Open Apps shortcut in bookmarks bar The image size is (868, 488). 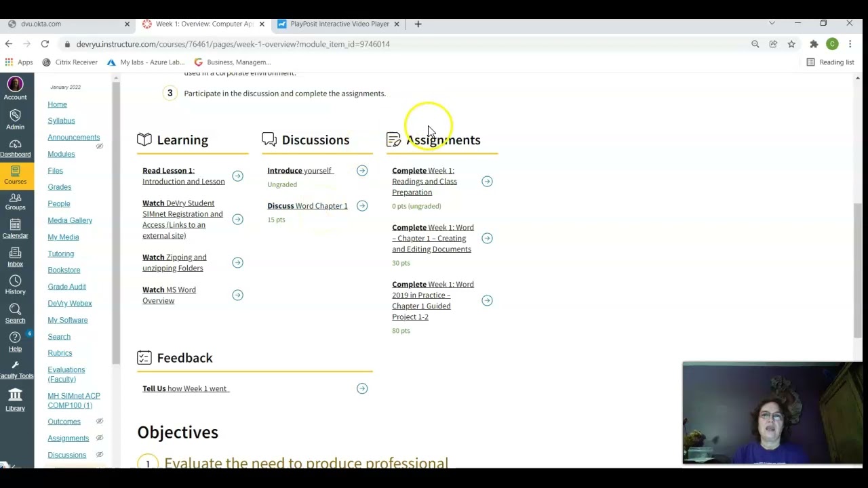pos(19,62)
